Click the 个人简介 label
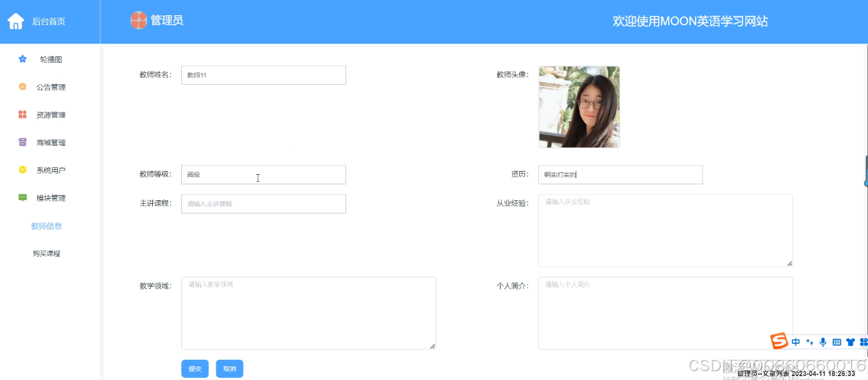The width and height of the screenshot is (868, 380). click(x=512, y=286)
